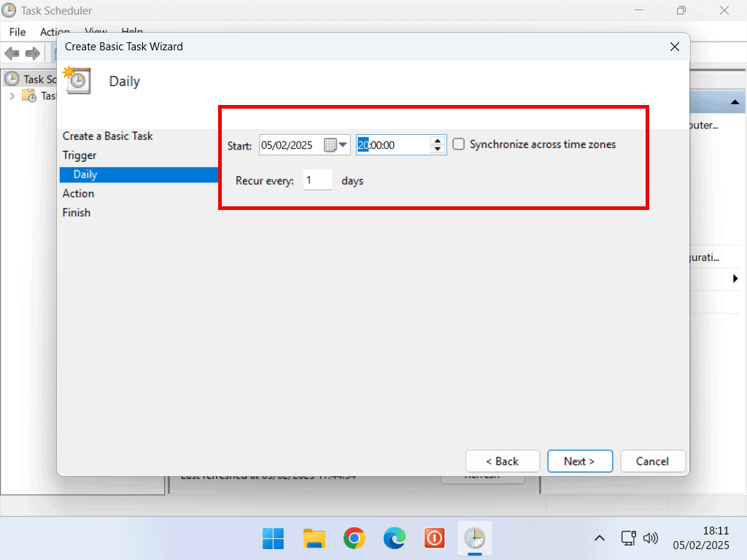Click the Task Scheduler clock taskbar icon
This screenshot has height=560, width=747.
click(475, 539)
